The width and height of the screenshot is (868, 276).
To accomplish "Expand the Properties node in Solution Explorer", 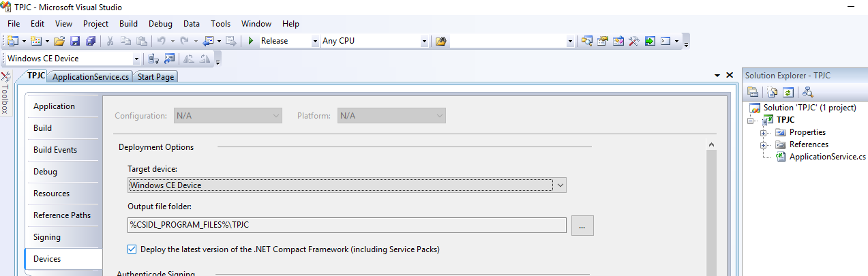I will pyautogui.click(x=764, y=132).
